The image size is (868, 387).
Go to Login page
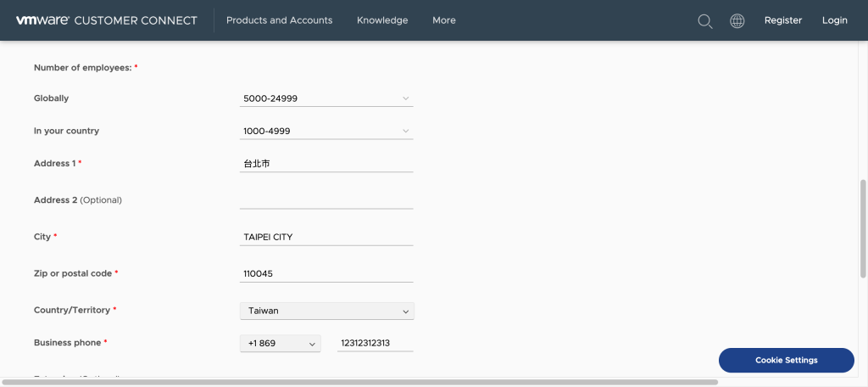[x=835, y=20]
